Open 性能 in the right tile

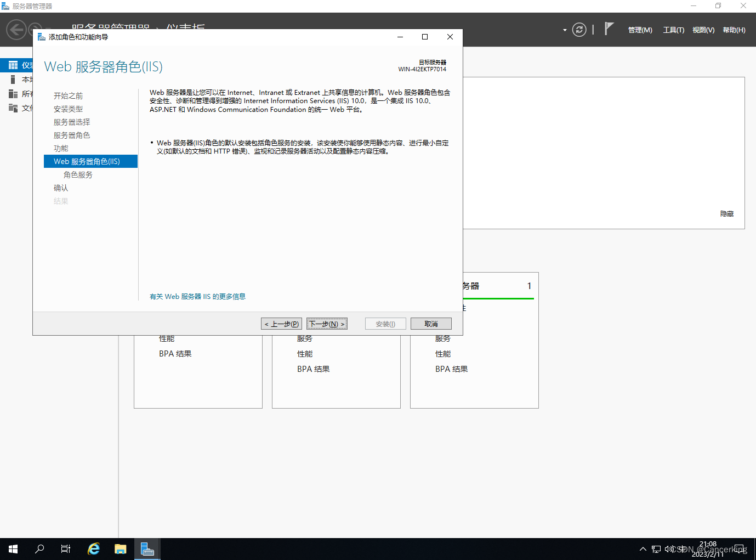click(x=443, y=354)
